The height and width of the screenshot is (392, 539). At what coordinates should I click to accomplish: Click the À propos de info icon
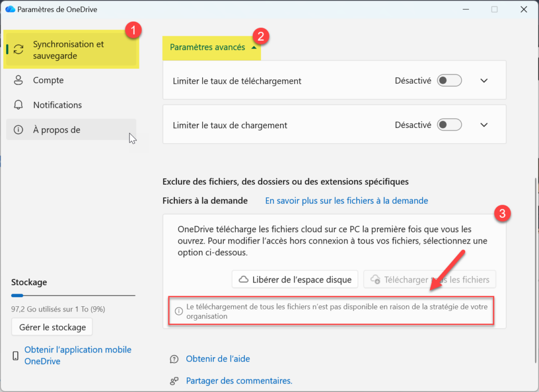click(x=18, y=130)
